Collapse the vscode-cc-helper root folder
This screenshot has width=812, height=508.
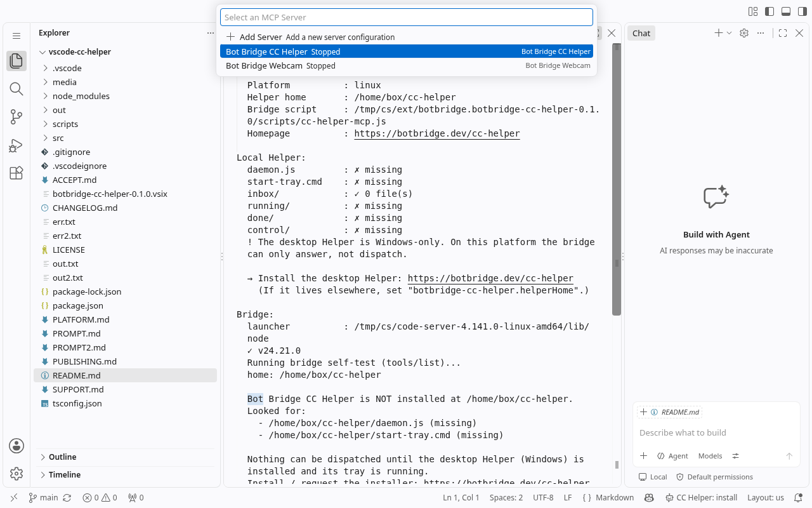(x=125, y=52)
